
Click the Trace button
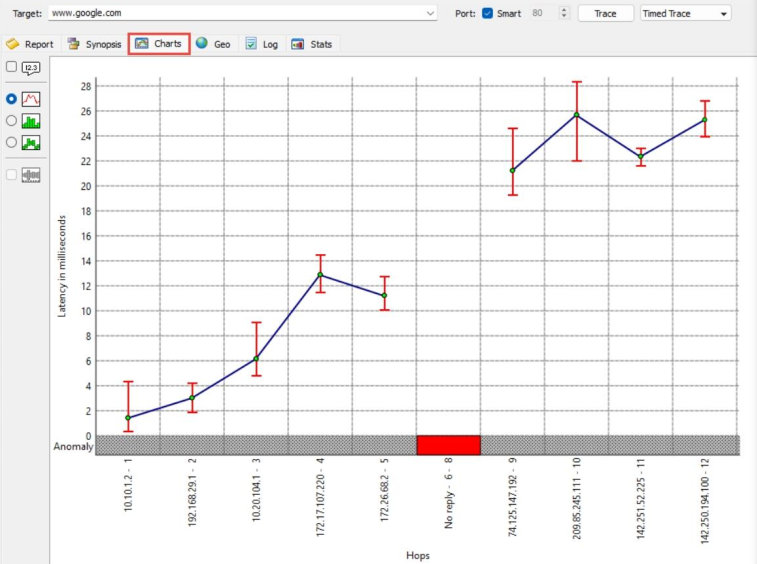[605, 13]
